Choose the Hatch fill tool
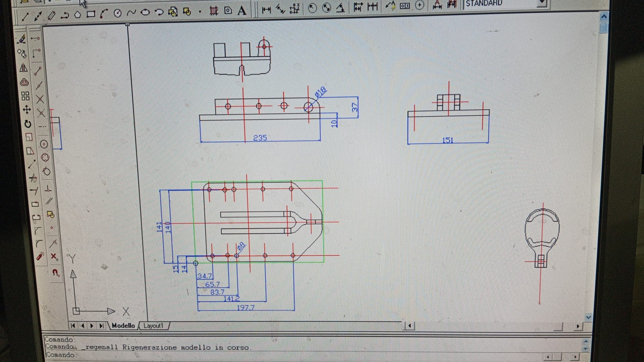The width and height of the screenshot is (644, 362). tap(213, 11)
